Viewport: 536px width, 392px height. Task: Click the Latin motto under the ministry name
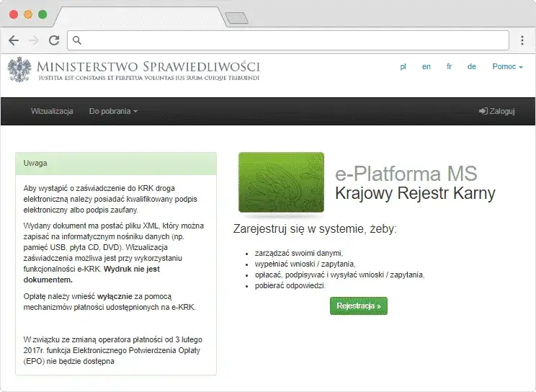tap(148, 78)
